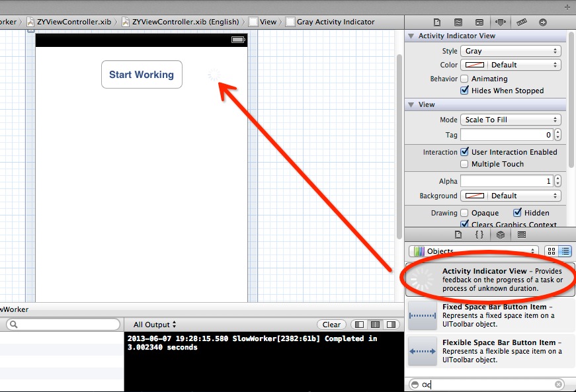Click the Background color swatch

[x=475, y=196]
